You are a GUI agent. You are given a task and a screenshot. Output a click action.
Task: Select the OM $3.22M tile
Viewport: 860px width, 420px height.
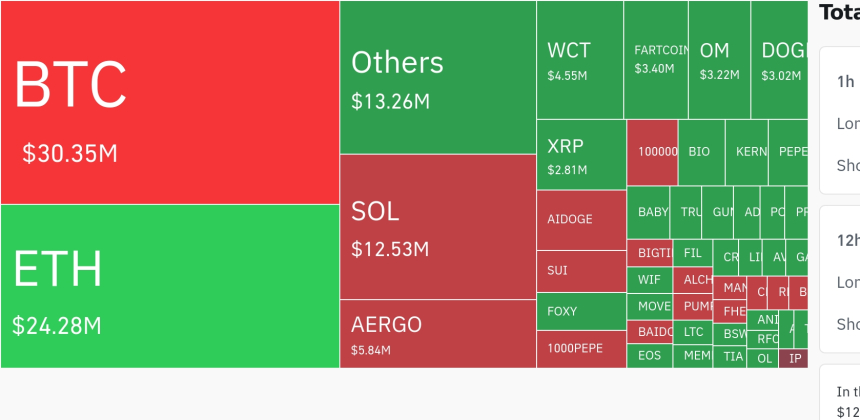719,60
